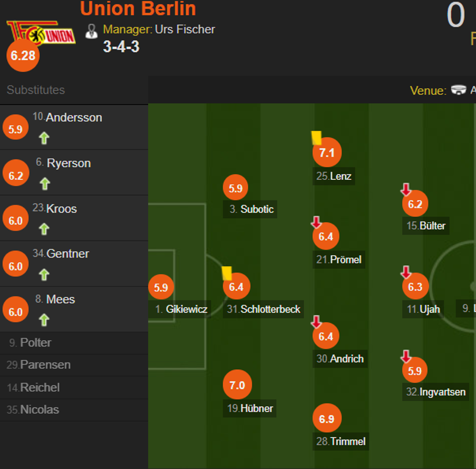Select unused substitute Polter
476x469 pixels.
click(x=35, y=343)
